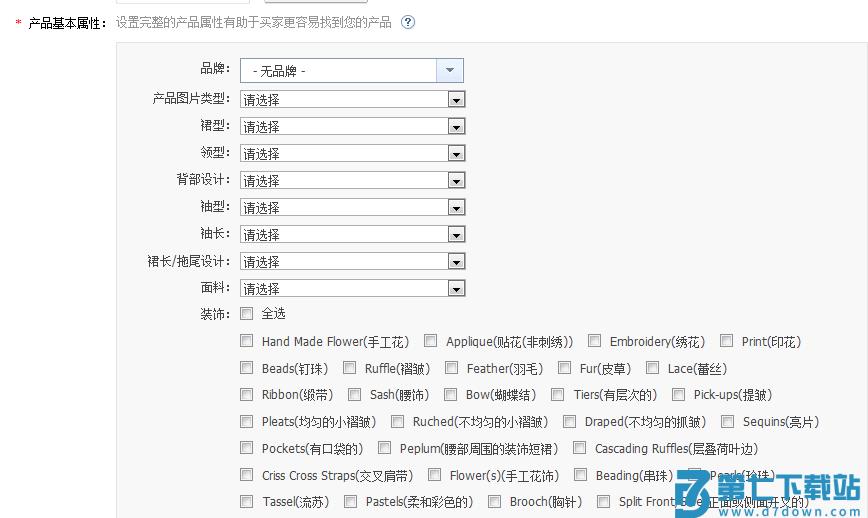Screen dimensions: 868x518
Task: Enable the Sequins(亮片) checkbox
Action: pyautogui.click(x=727, y=422)
